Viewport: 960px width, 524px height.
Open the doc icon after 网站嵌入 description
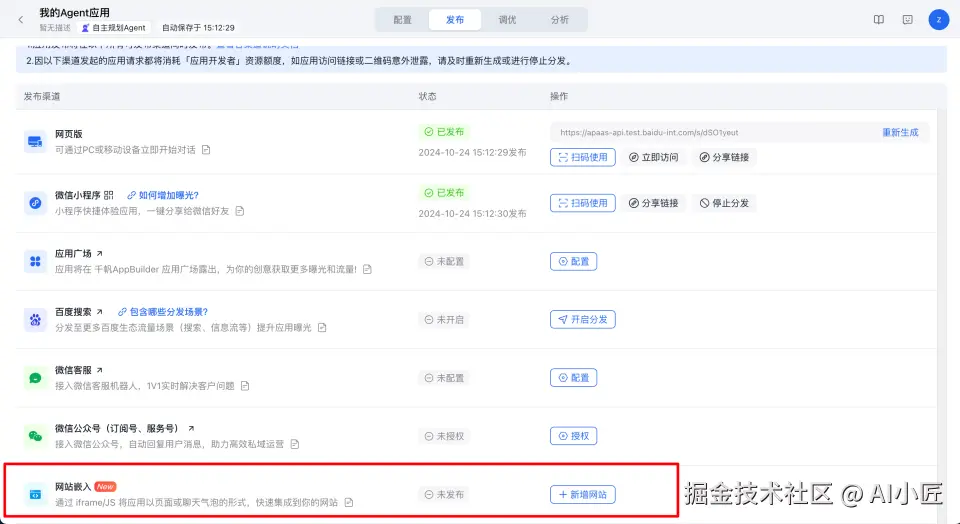pos(348,503)
